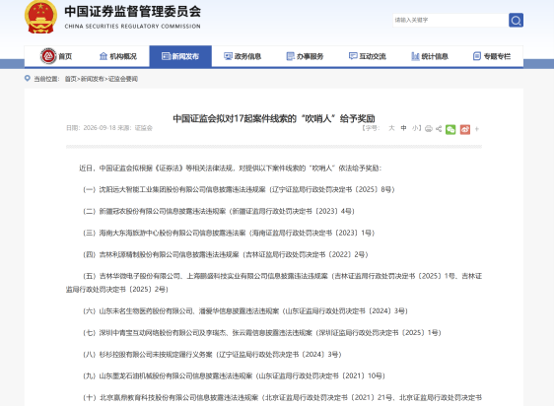The width and height of the screenshot is (554, 406).
Task: Click item (四) 吉林利源精制 case
Action: click(225, 254)
